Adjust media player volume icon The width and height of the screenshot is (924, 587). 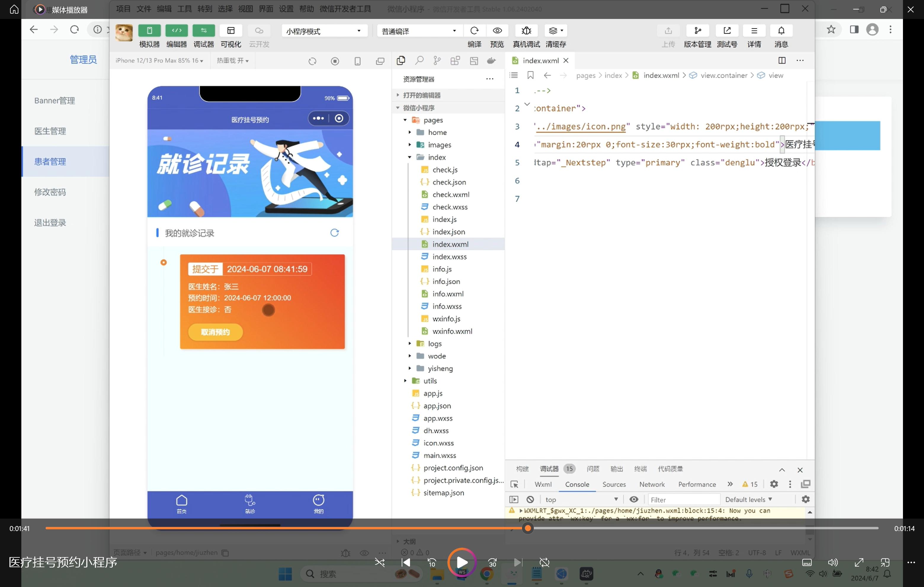(833, 562)
